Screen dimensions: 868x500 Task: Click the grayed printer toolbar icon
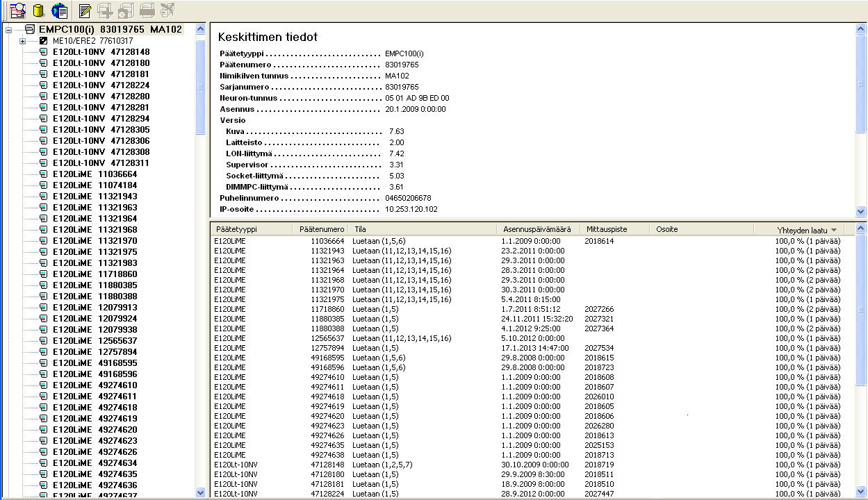point(147,10)
